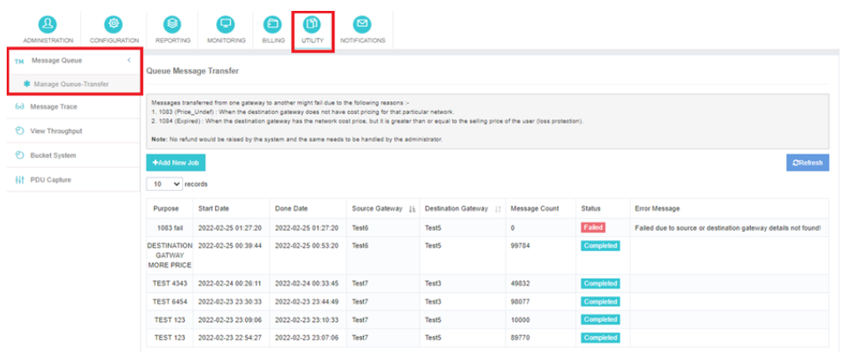
Task: Open the Notifications envelope icon
Action: pyautogui.click(x=362, y=24)
